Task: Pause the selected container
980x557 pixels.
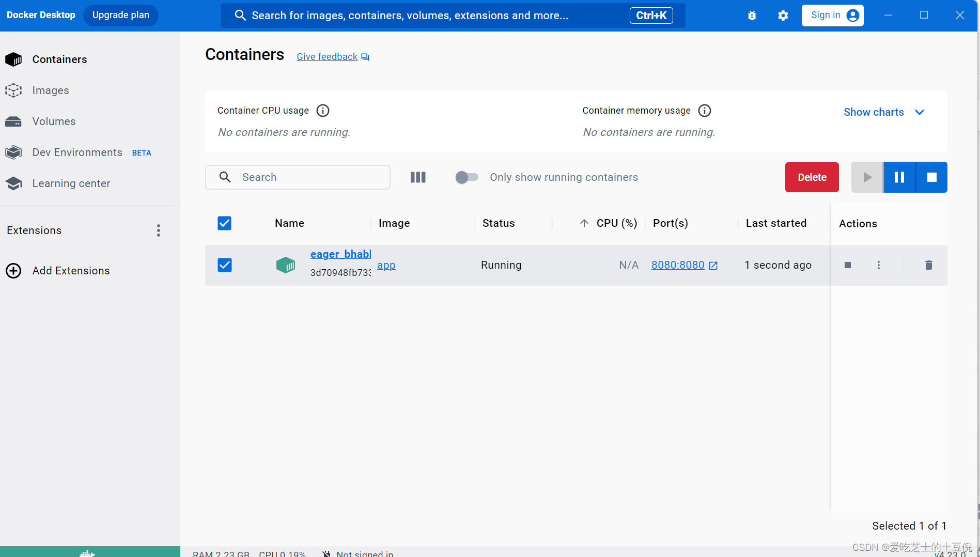Action: pyautogui.click(x=899, y=177)
